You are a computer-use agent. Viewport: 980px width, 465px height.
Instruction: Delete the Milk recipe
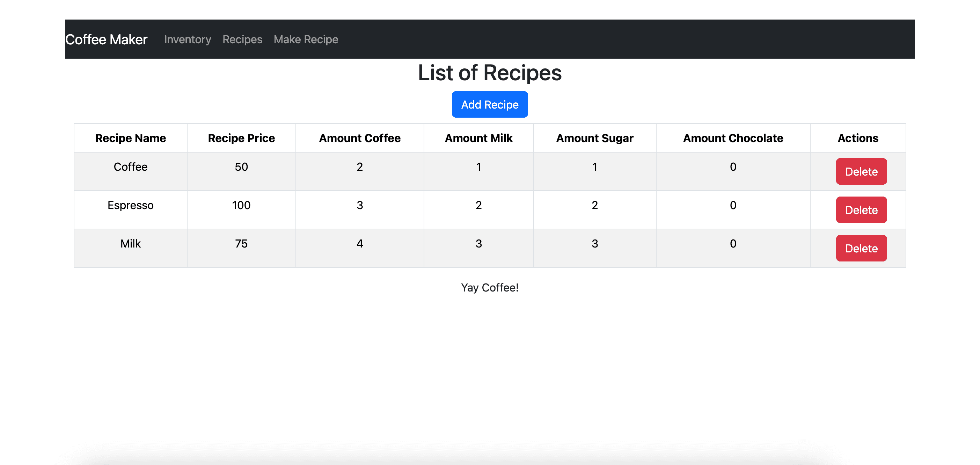[x=861, y=248]
